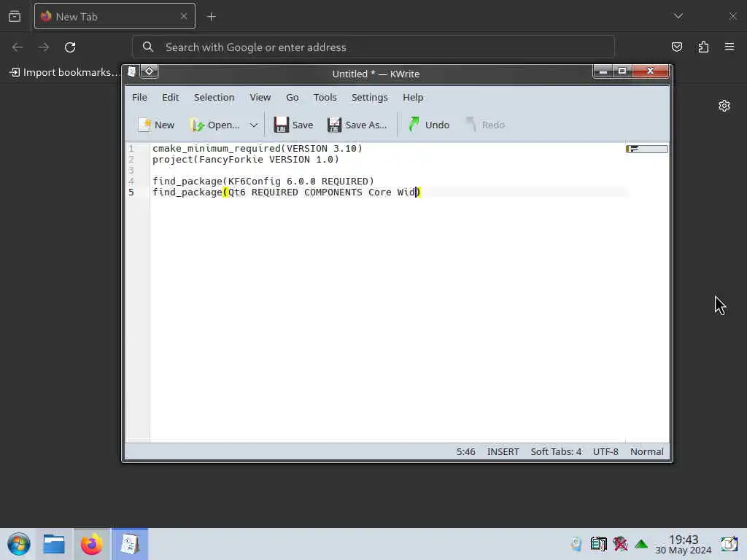747x560 pixels.
Task: Switch to KWrite in the taskbar
Action: click(130, 544)
